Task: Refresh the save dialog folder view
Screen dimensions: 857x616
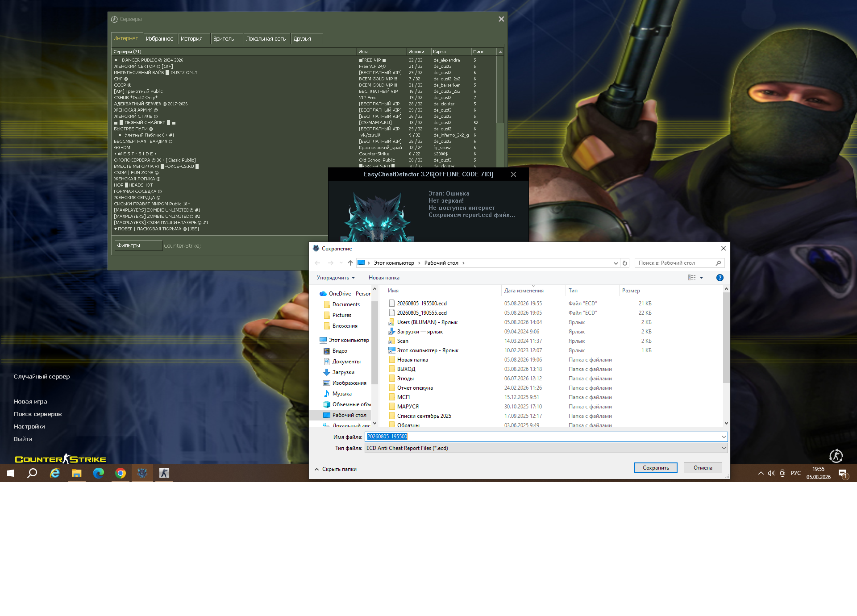Action: (625, 263)
